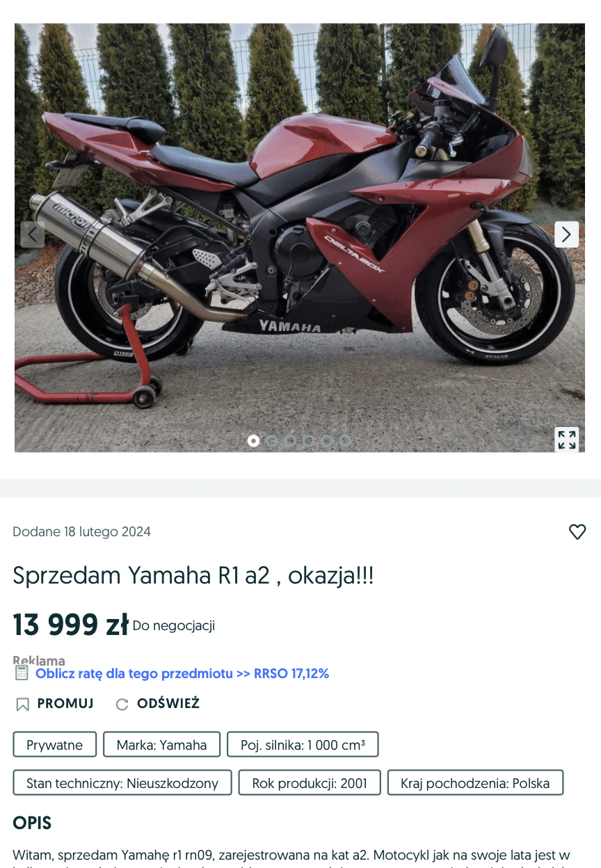Click the refresh icon next to ODŚWIEŻ

[x=122, y=705]
